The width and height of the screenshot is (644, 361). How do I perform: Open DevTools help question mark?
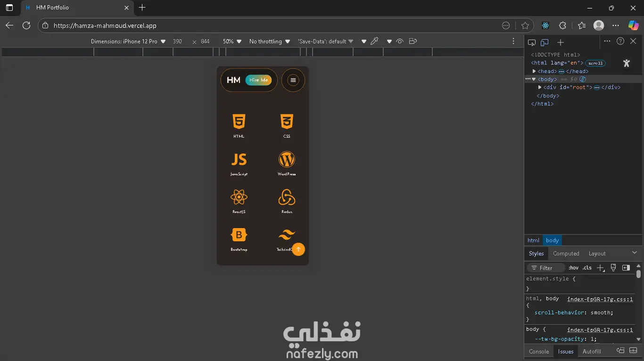(x=620, y=41)
